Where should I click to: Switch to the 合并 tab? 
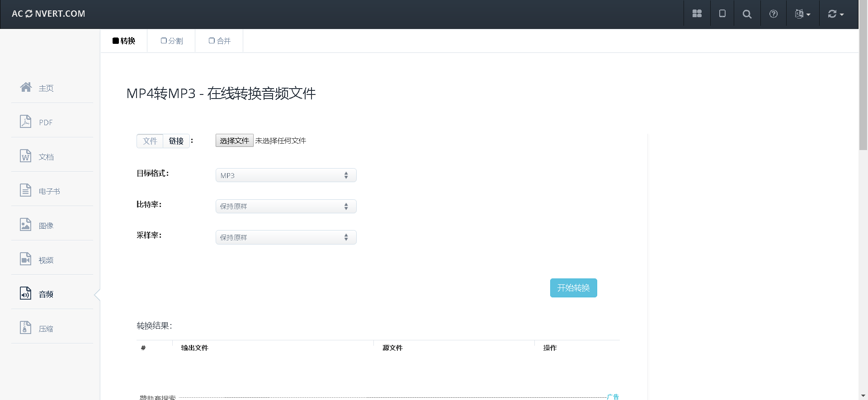[x=220, y=41]
